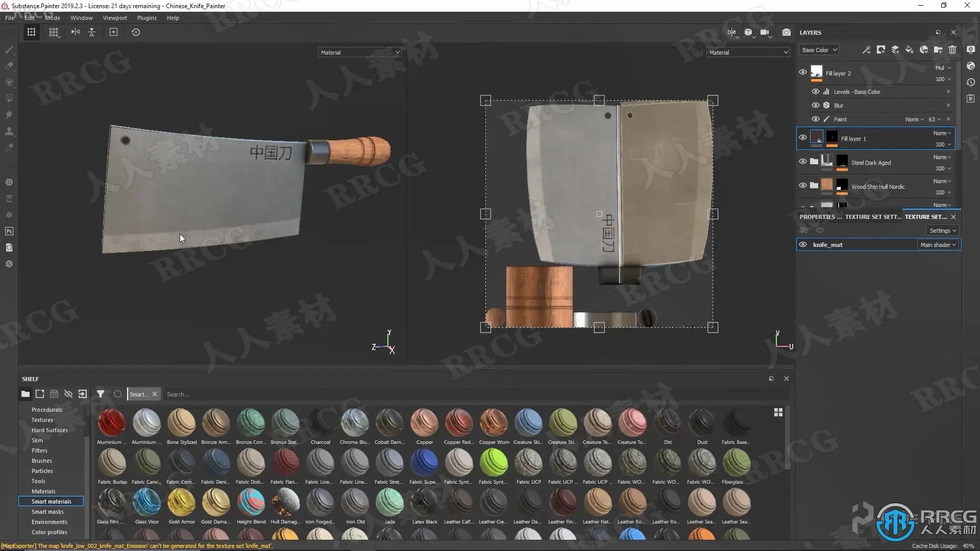Click the add fill layer bucket icon
The width and height of the screenshot is (980, 551).
pyautogui.click(x=910, y=49)
